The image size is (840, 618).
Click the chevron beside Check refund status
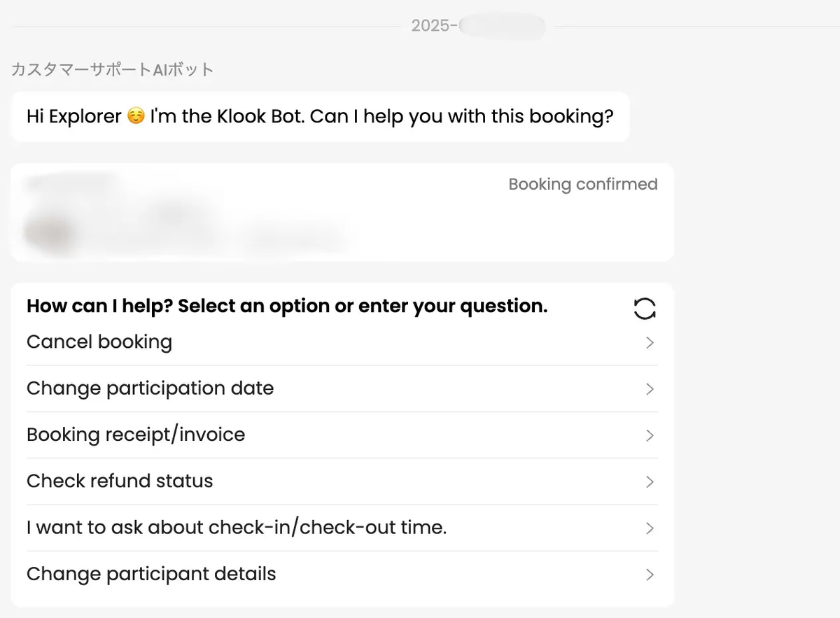[x=650, y=482]
